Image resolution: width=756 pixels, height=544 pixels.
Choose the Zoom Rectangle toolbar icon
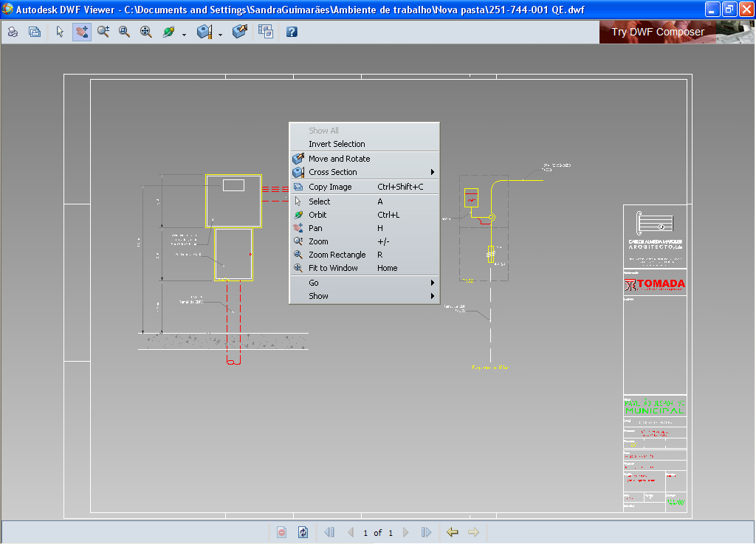125,32
